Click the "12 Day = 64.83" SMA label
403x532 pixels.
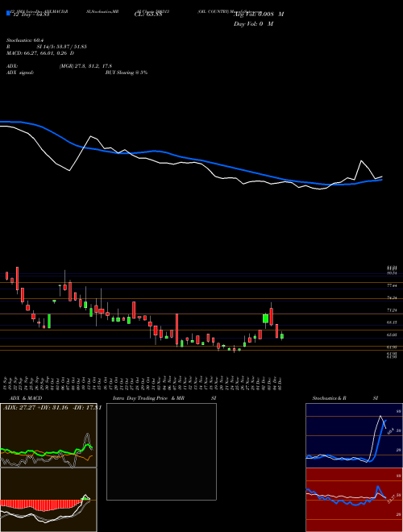coord(30,15)
